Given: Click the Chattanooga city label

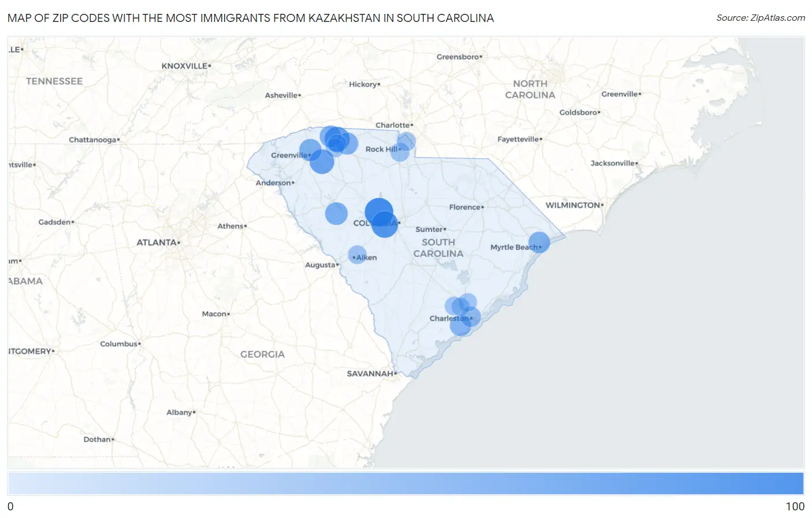Looking at the screenshot, I should point(94,140).
